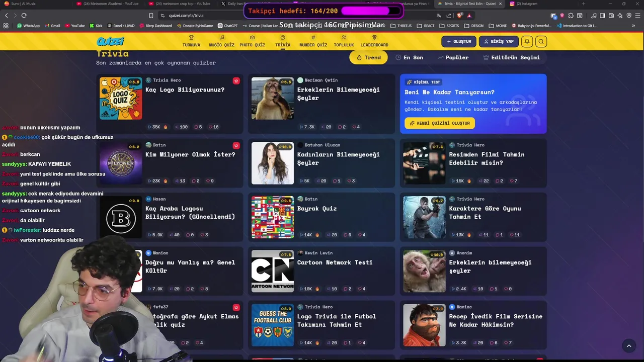The height and width of the screenshot is (362, 644).
Task: Open Doğru mu Yanlış mı? Genel Kültür quiz
Action: click(190, 266)
